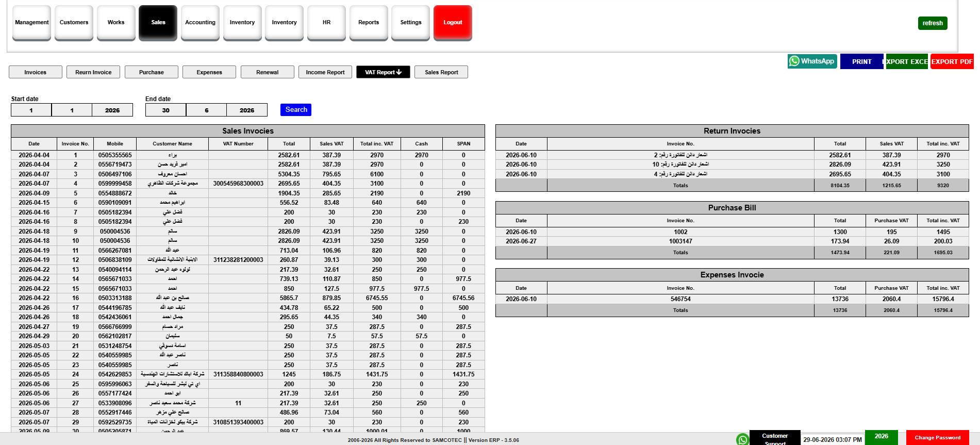Viewport: 980px width, 445px height.
Task: Click the PRINT button
Action: tap(861, 61)
